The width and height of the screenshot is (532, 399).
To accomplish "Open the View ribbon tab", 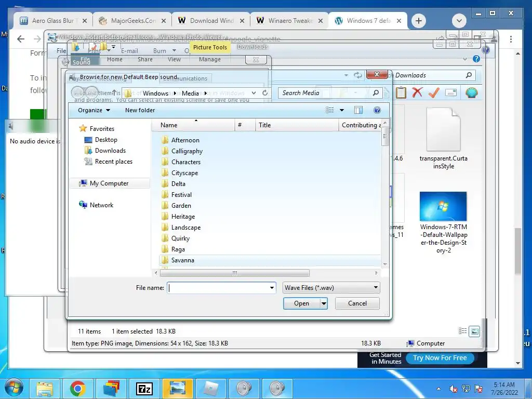I will pyautogui.click(x=174, y=59).
